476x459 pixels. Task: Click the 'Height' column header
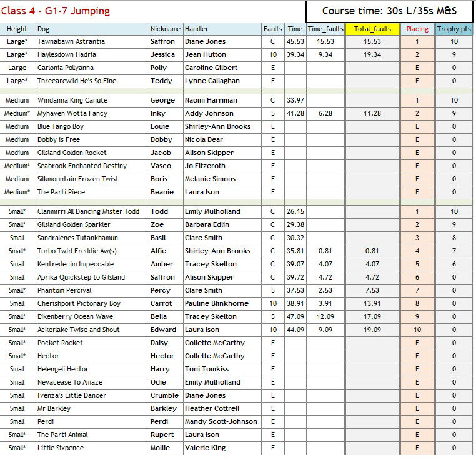tap(17, 29)
